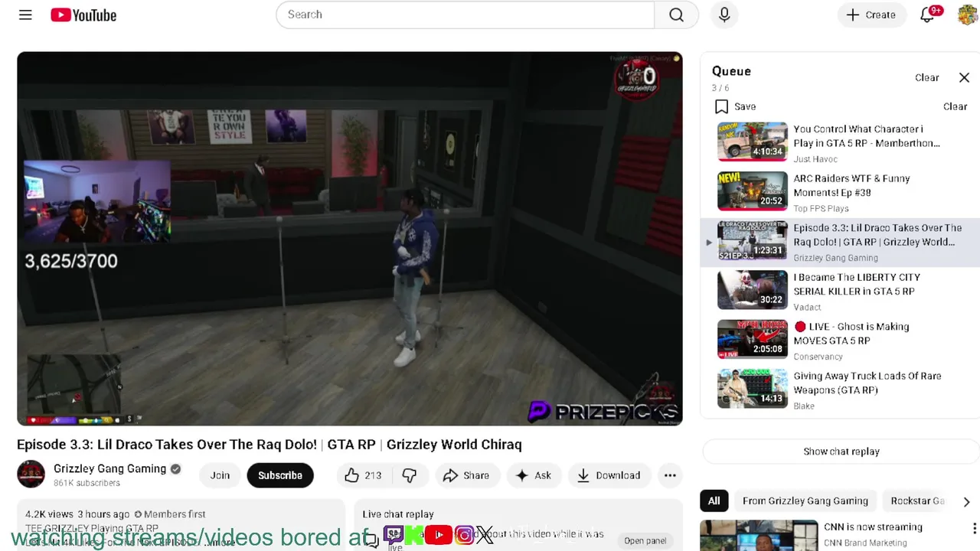Play ARC Raiders WTF & Funny Moments thumbnail
This screenshot has height=551, width=980.
pos(752,191)
